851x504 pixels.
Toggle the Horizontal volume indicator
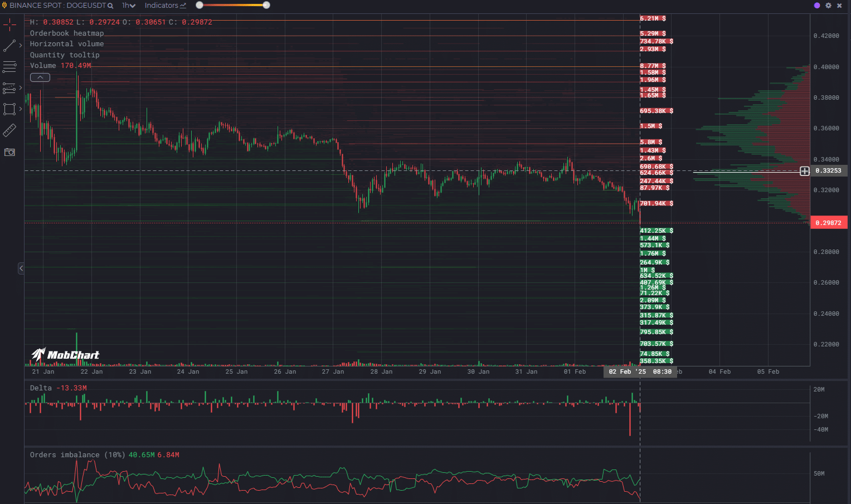click(67, 44)
